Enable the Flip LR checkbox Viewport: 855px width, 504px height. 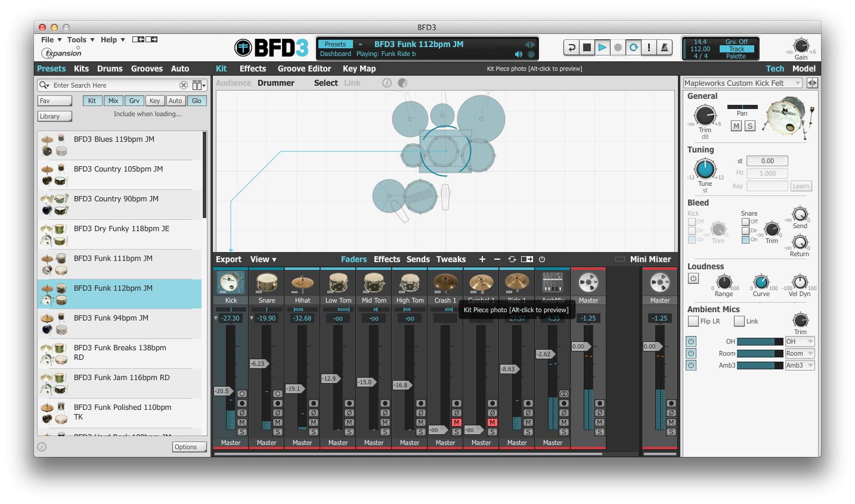[x=693, y=321]
